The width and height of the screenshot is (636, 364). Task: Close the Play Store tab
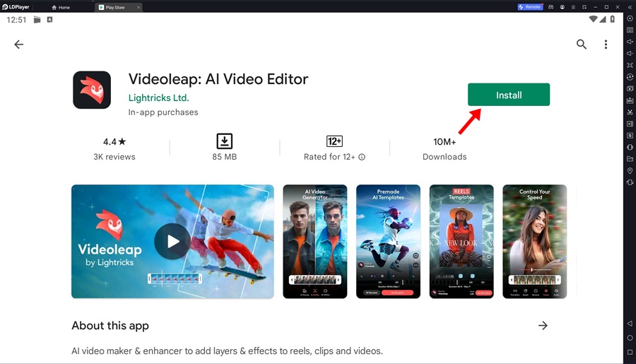(138, 7)
